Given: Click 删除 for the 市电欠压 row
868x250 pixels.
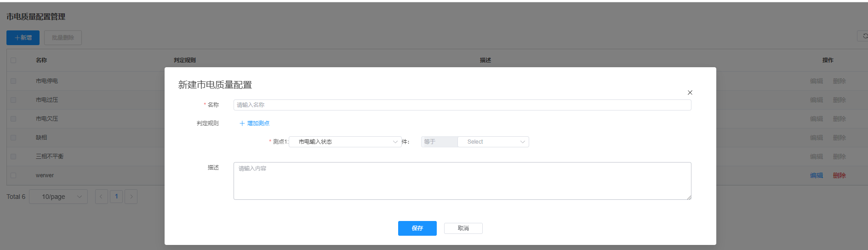Looking at the screenshot, I should [839, 119].
